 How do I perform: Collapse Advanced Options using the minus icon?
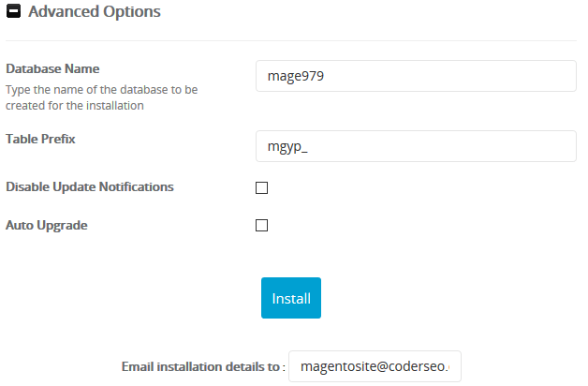13,11
